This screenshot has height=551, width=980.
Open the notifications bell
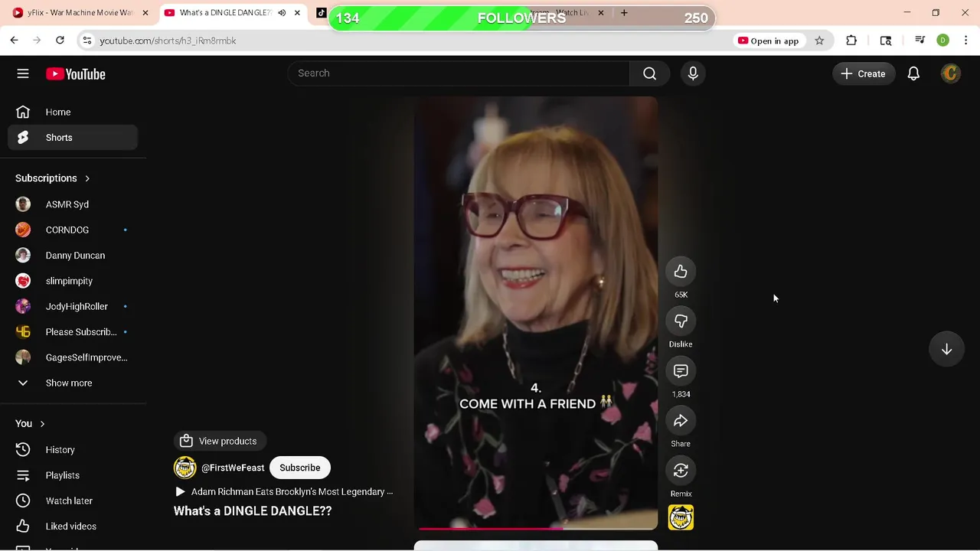point(913,73)
